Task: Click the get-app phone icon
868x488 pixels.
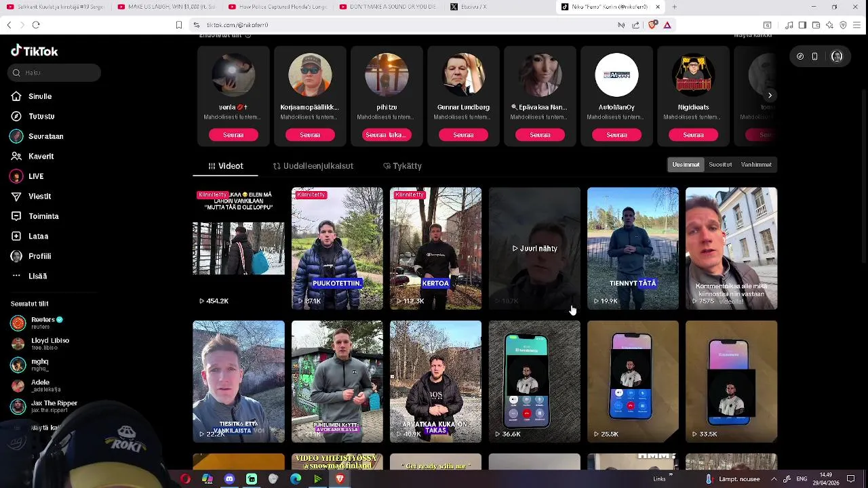Action: (814, 56)
